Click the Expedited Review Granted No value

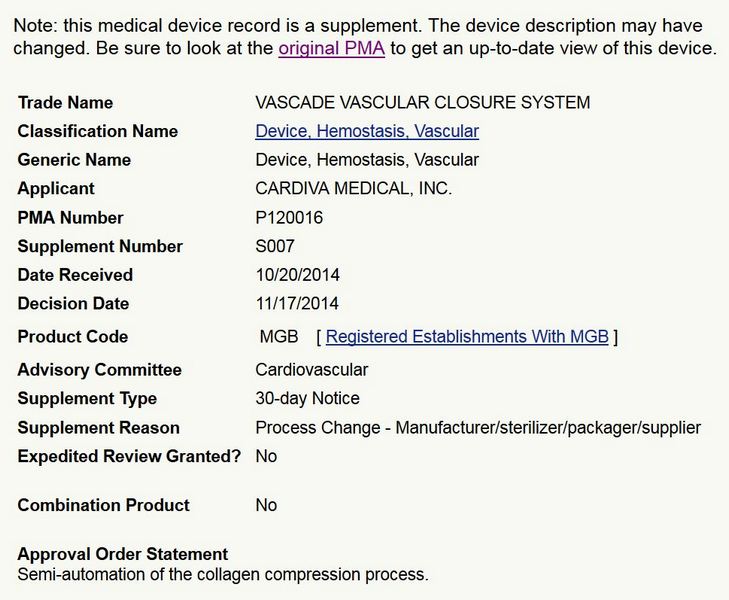point(266,456)
